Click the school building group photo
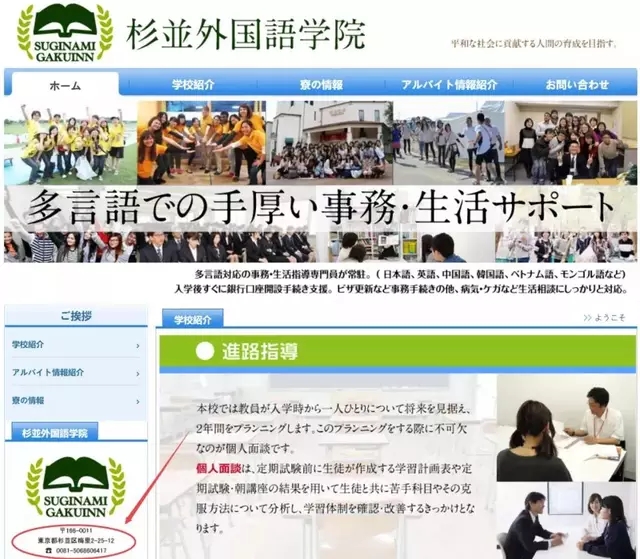The image size is (640, 559). (x=330, y=143)
